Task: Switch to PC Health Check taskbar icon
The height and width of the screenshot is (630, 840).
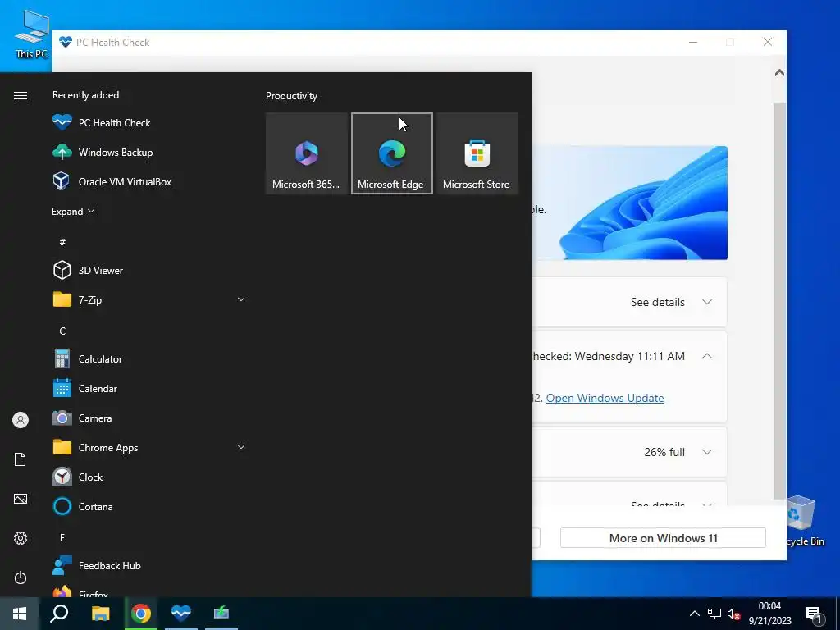Action: click(x=181, y=614)
